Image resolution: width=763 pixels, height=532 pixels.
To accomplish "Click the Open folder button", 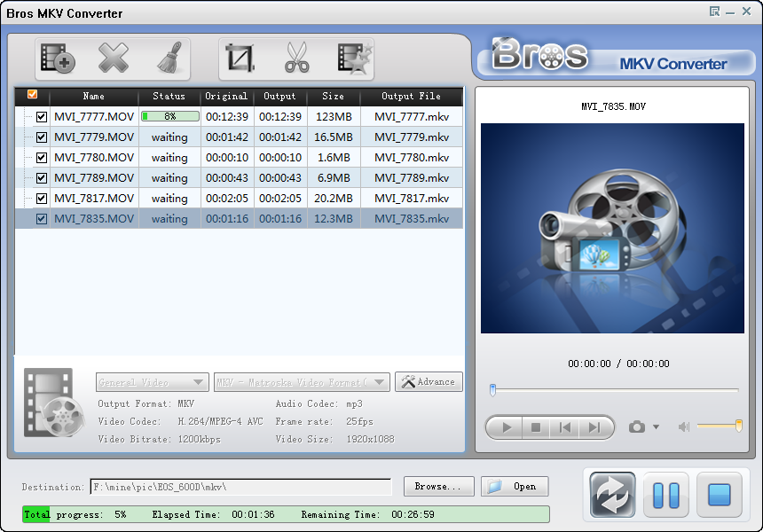I will 515,486.
